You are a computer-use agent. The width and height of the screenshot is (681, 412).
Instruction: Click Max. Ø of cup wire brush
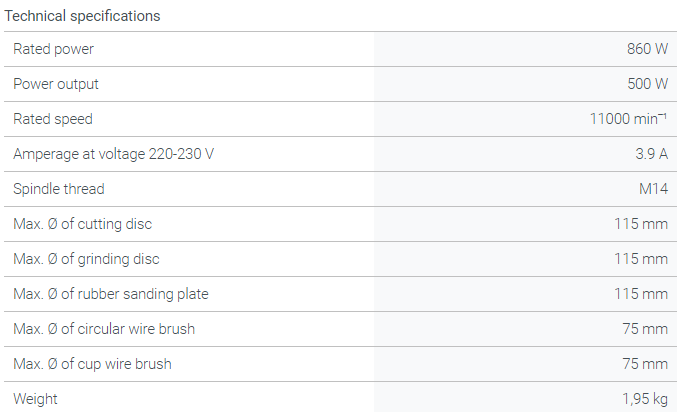point(92,364)
